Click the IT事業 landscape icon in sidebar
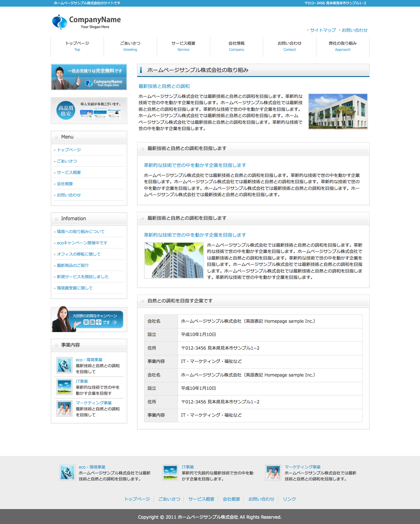The image size is (420, 524). point(64,387)
